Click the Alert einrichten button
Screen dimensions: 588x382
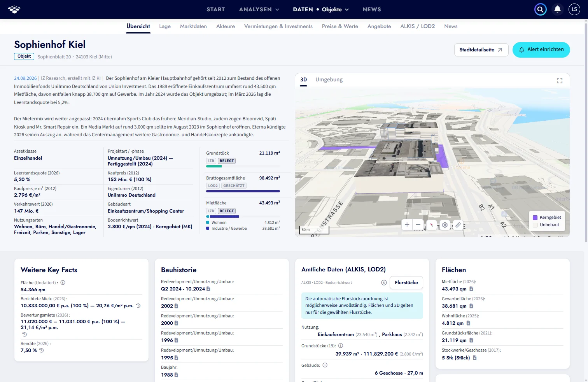[x=541, y=49]
